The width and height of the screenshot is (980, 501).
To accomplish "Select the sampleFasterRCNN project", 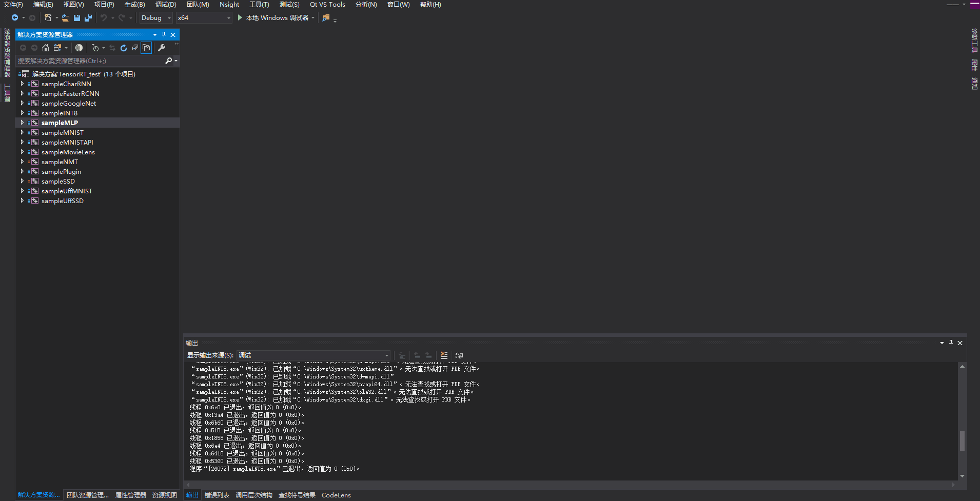I will (x=70, y=94).
